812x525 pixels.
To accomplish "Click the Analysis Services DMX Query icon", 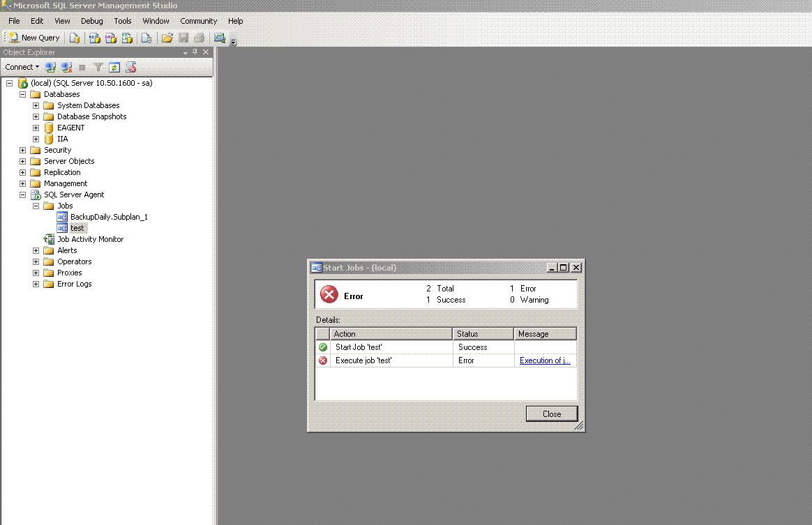I will click(111, 38).
